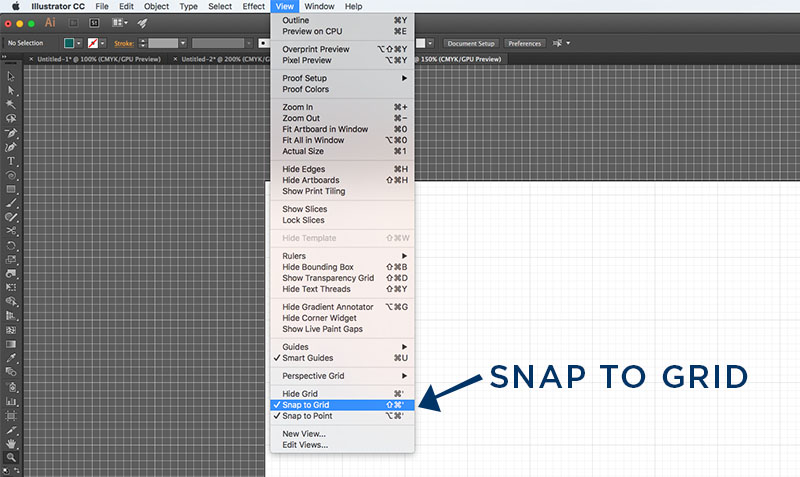Close the Untitled-2 document tab
This screenshot has height=477, width=800.
pyautogui.click(x=176, y=59)
